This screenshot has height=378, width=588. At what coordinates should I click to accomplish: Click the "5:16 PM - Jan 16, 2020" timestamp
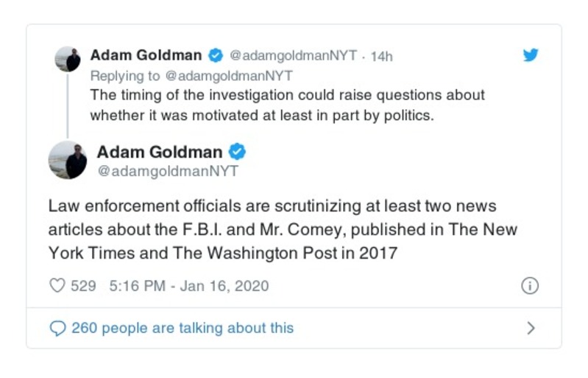(x=188, y=286)
